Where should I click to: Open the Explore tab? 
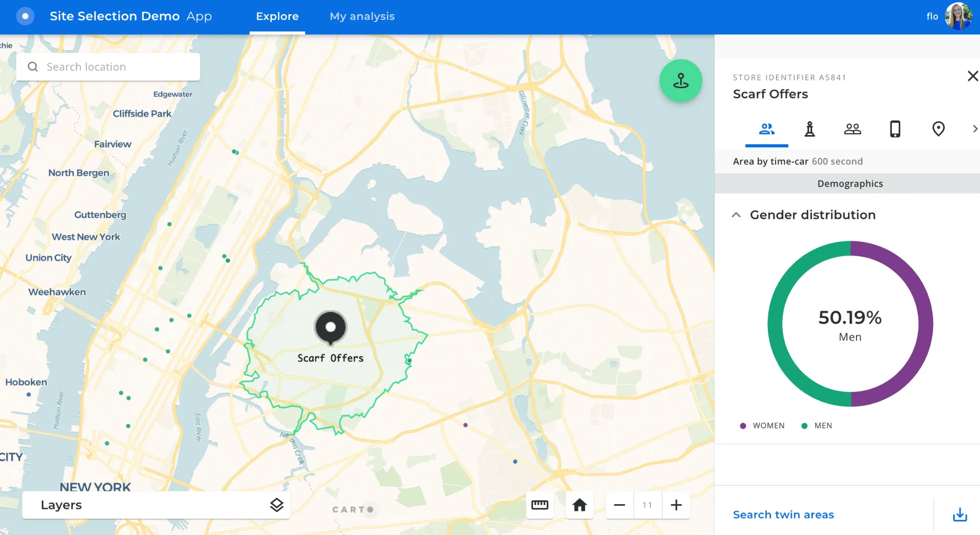(x=277, y=16)
